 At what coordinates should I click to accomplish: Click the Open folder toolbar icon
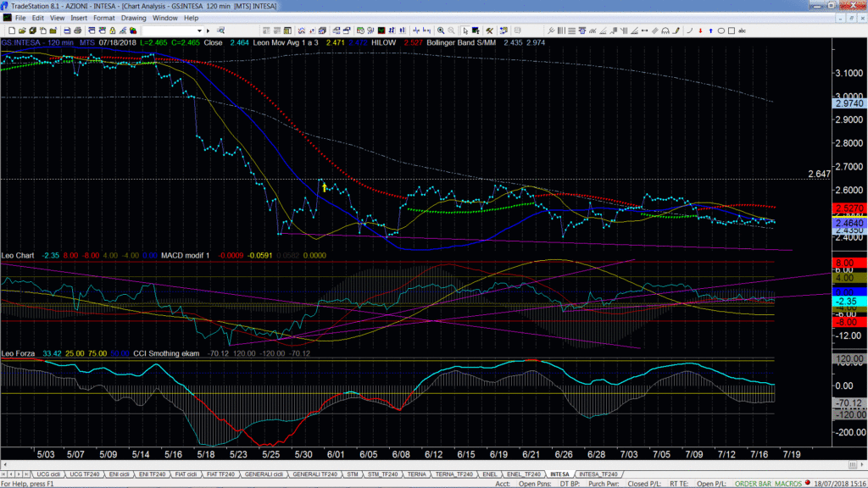tap(22, 31)
